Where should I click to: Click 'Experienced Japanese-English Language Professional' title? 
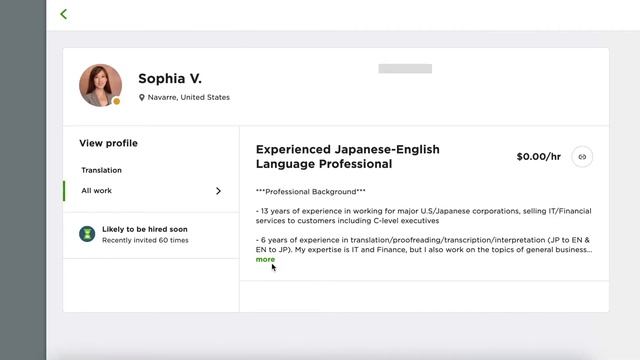[348, 157]
